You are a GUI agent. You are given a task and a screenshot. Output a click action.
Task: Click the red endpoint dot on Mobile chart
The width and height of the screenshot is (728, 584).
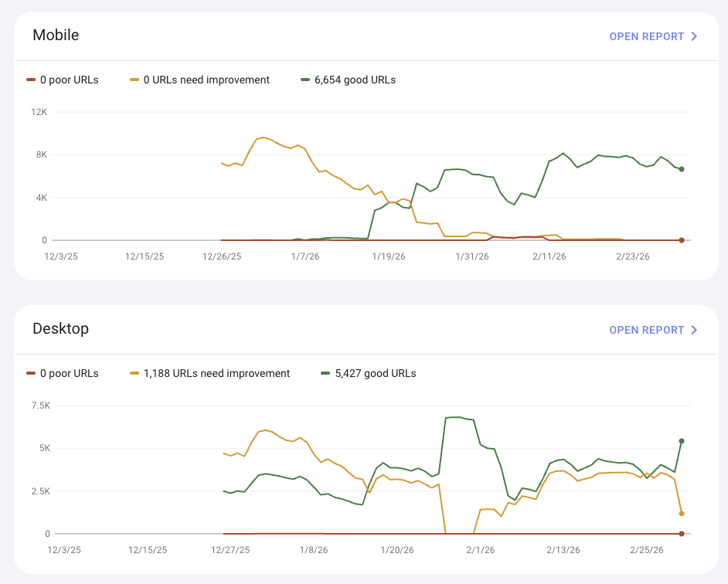[x=681, y=240]
